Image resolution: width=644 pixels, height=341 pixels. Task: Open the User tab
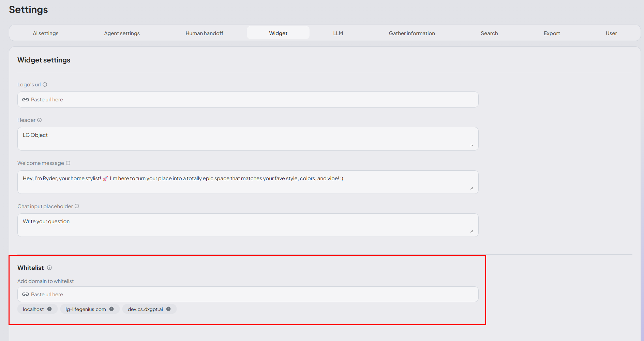tap(611, 33)
